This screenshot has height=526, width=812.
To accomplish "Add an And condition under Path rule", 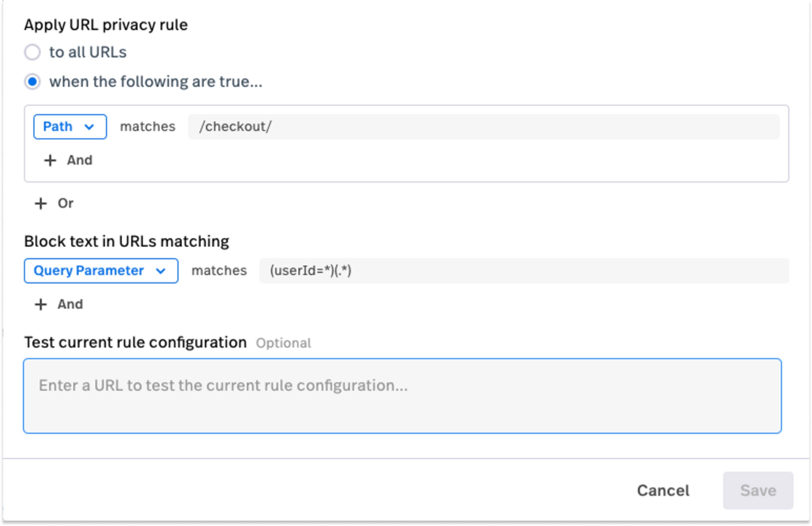I will point(68,160).
